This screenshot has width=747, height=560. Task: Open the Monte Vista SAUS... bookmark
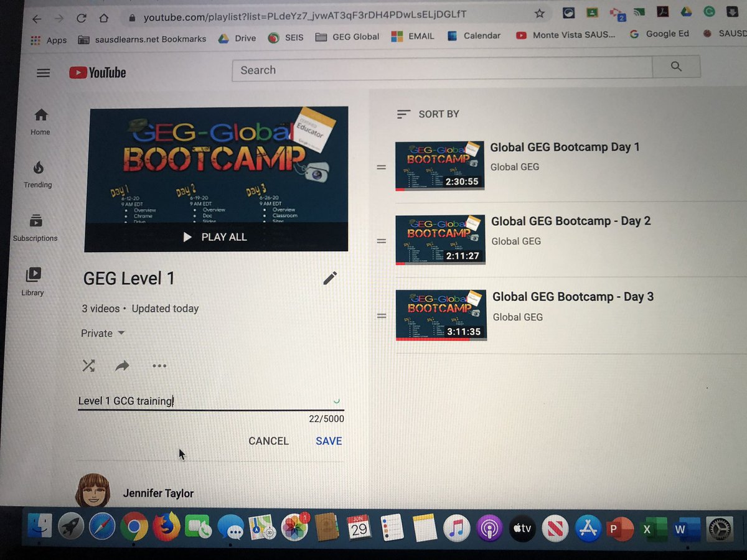coord(565,35)
